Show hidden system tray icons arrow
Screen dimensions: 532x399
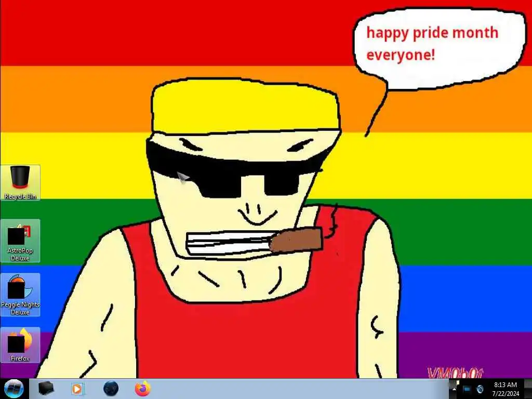(454, 389)
